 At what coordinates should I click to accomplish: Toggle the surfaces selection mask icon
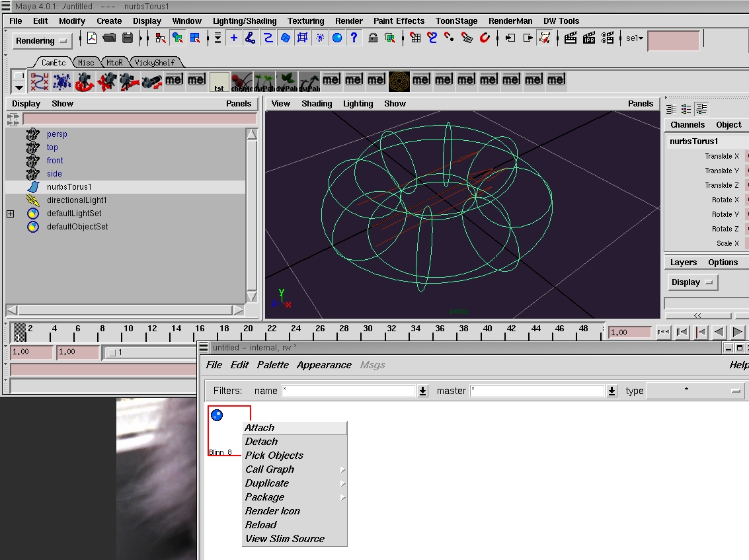tap(285, 38)
